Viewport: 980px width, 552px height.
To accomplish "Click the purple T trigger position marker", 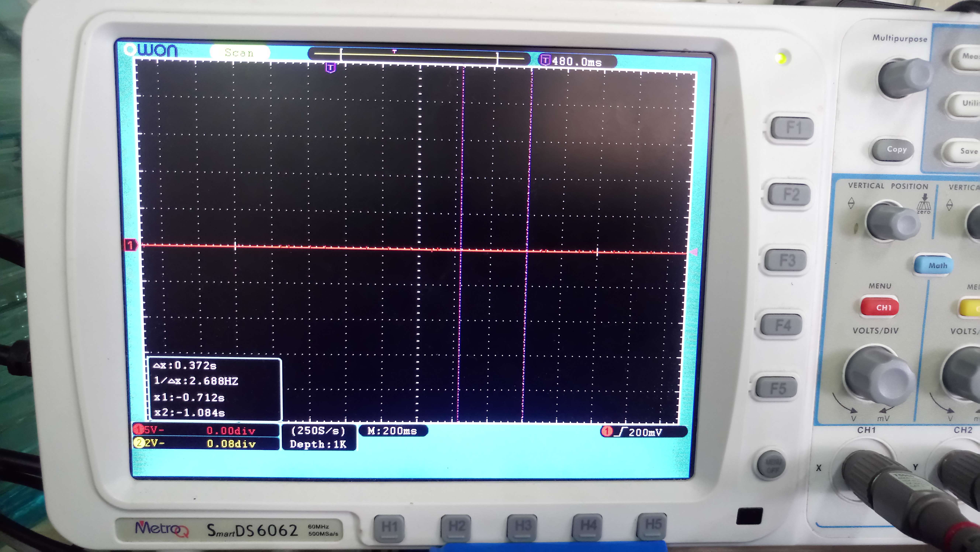I will [331, 68].
